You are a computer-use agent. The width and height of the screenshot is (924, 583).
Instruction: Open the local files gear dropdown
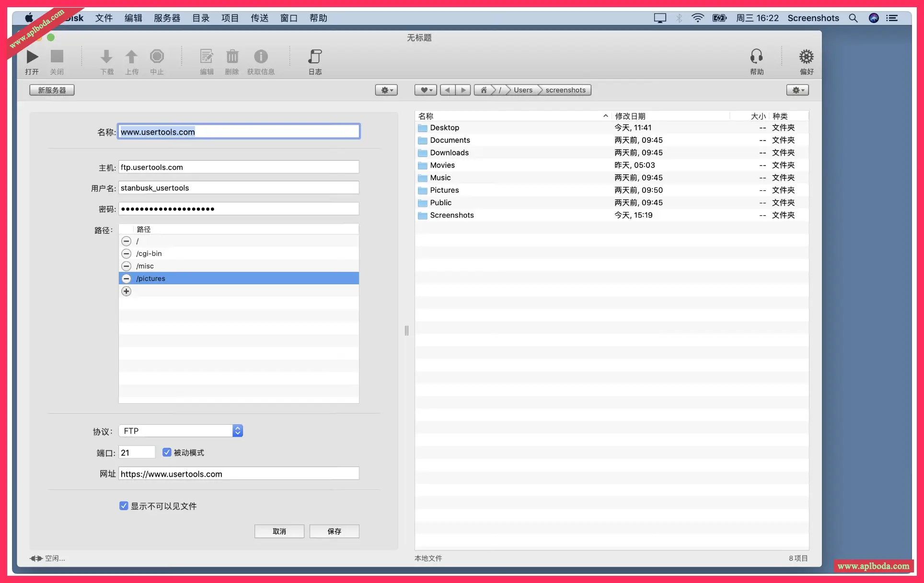coord(797,90)
